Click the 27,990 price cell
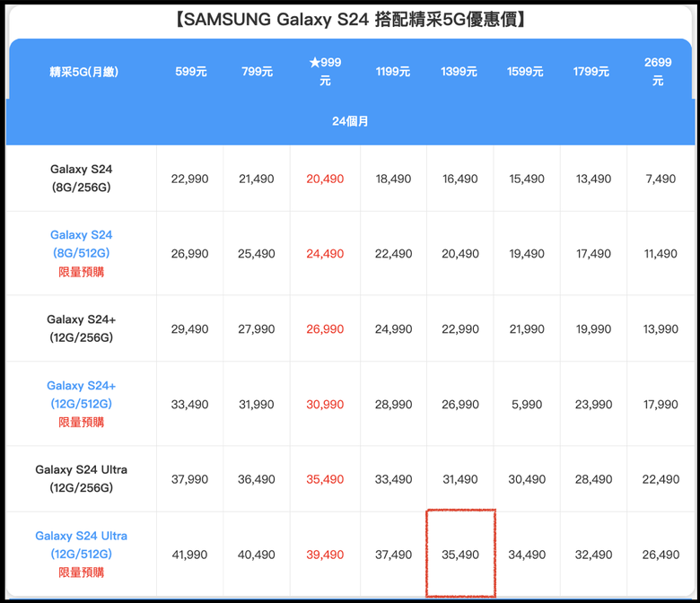This screenshot has height=603, width=700. (x=257, y=329)
